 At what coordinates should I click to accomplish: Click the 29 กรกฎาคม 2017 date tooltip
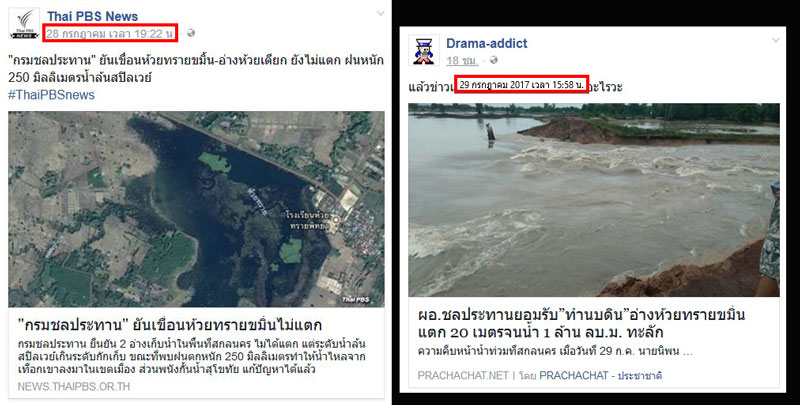coord(521,85)
